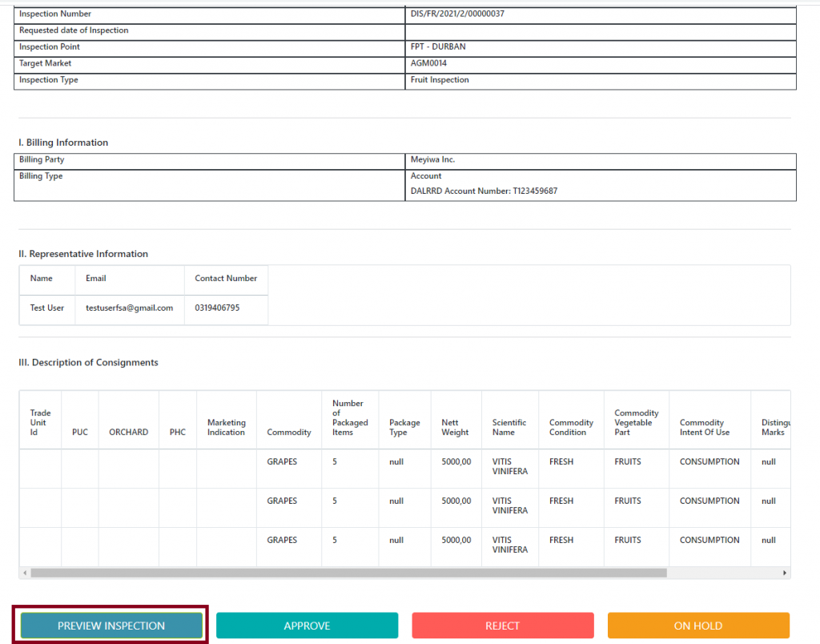Click the Scientific Name column header
Screen dimensions: 820x644
(x=509, y=428)
